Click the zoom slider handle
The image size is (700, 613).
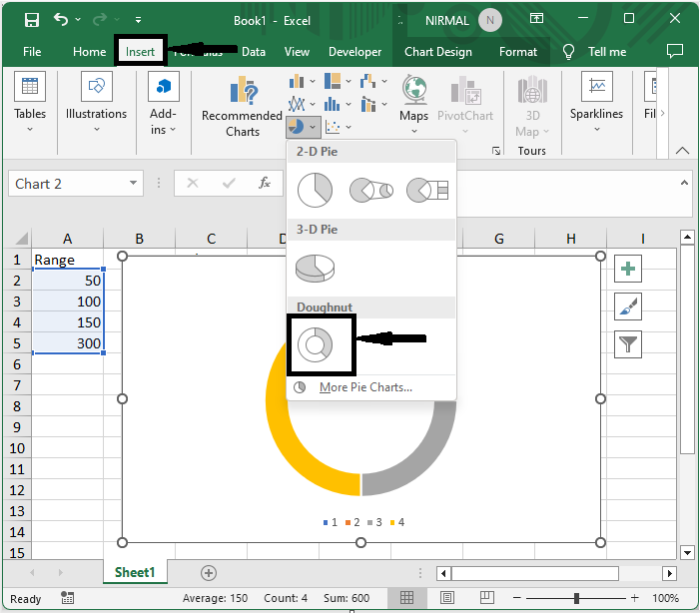point(577,598)
